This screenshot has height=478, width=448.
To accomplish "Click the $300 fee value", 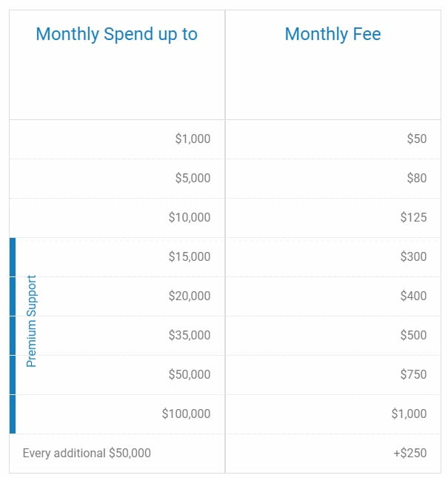I will (413, 256).
